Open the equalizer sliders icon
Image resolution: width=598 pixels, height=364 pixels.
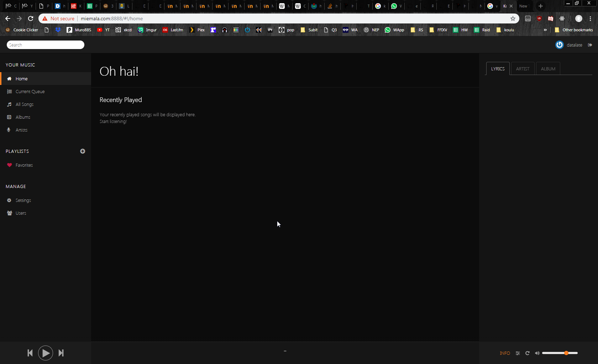[518, 353]
